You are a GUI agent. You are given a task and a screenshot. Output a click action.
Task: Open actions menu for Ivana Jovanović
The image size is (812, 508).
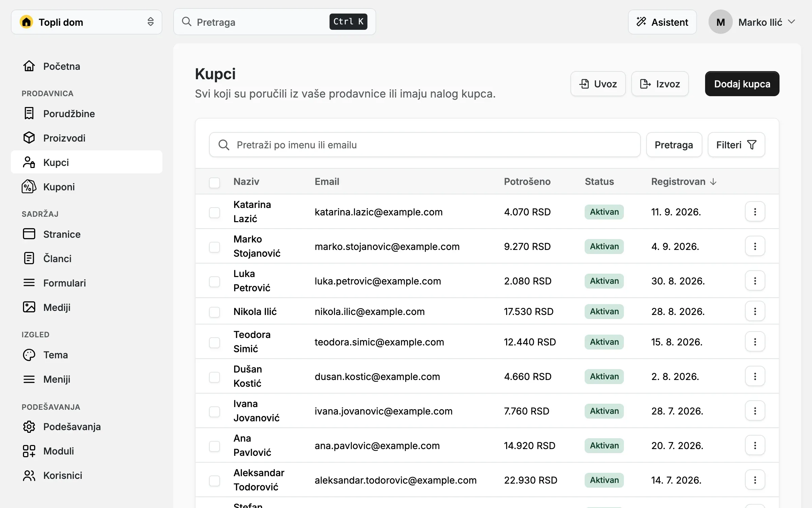(x=755, y=411)
